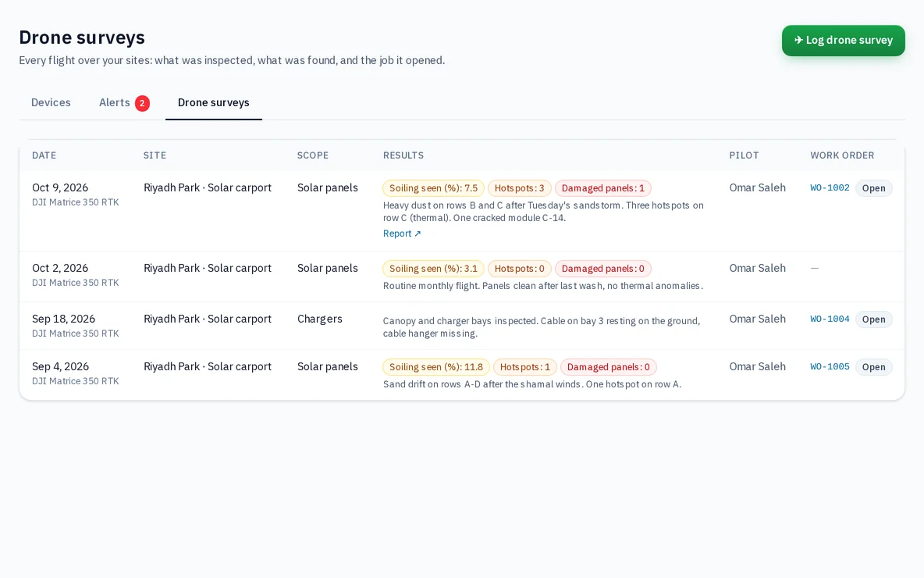Open the Alerts tab
The height and width of the screenshot is (578, 924).
(124, 102)
